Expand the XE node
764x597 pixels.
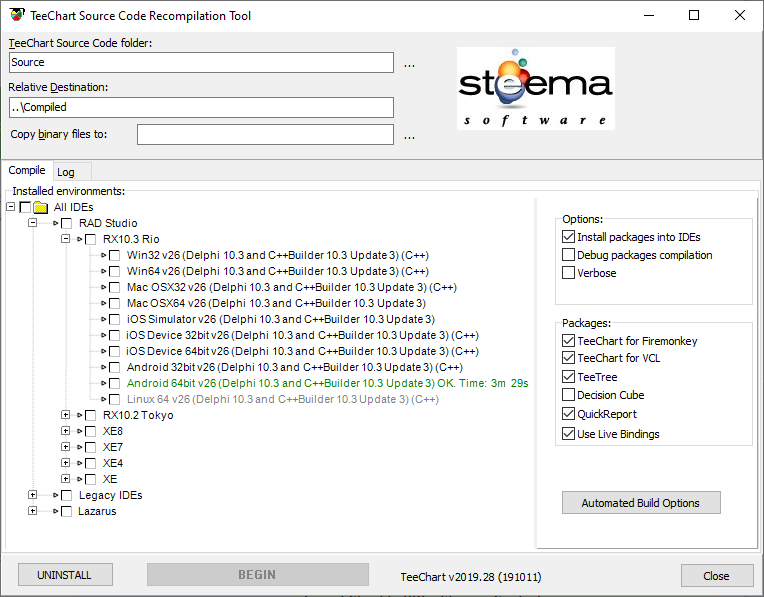pyautogui.click(x=65, y=479)
